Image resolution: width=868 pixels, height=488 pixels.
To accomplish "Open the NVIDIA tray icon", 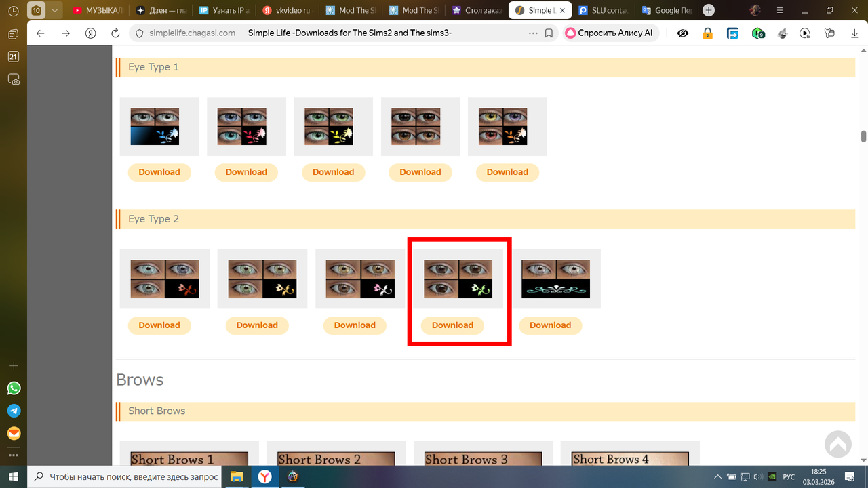I will tap(771, 476).
